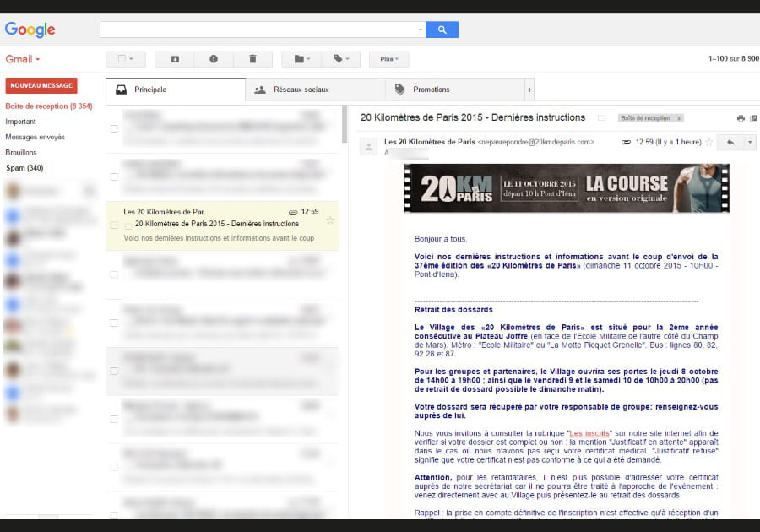
Task: Tick the topmost email row checkbox
Action: click(x=114, y=128)
